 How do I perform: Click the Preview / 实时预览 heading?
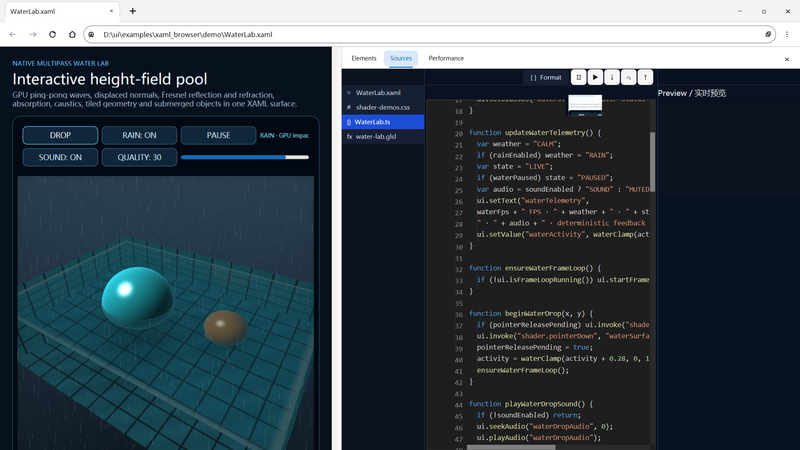692,93
